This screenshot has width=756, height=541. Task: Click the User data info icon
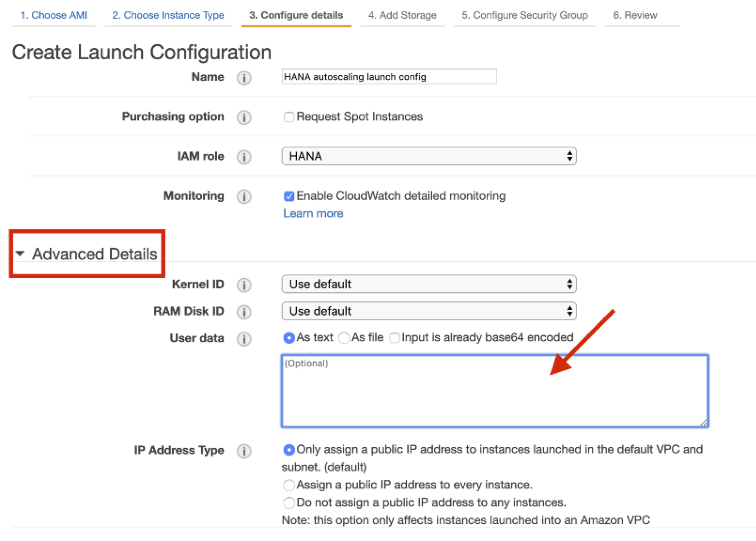244,339
